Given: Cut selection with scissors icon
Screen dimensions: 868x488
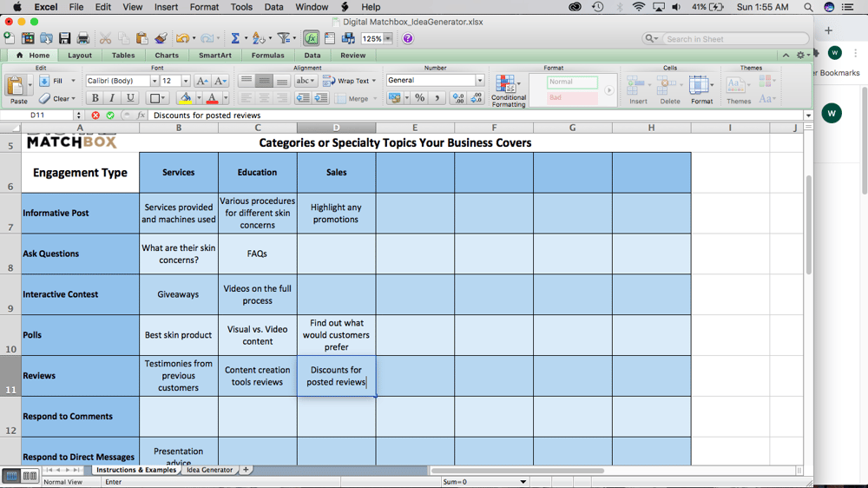Looking at the screenshot, I should pyautogui.click(x=105, y=38).
